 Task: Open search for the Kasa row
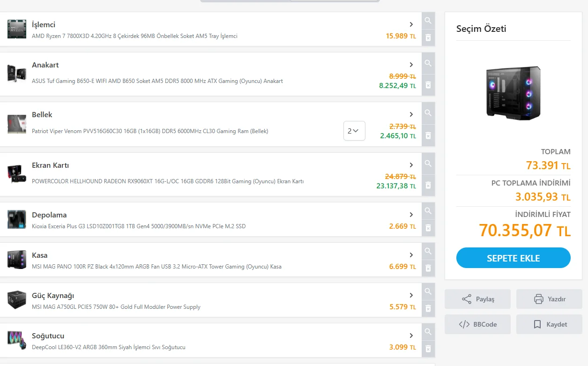click(428, 251)
